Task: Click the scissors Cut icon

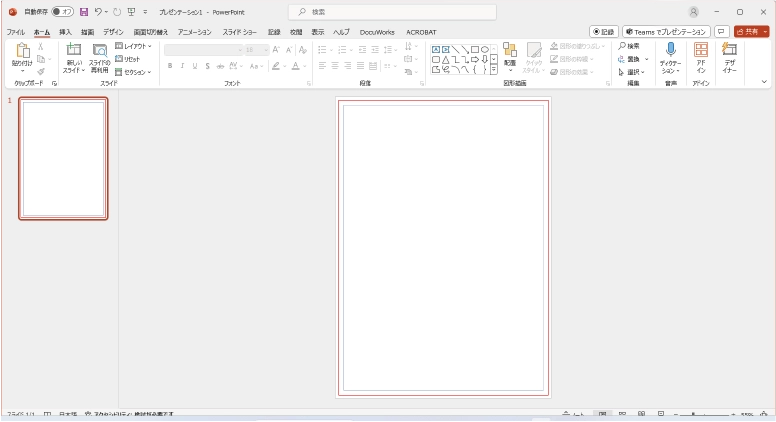Action: coord(41,47)
